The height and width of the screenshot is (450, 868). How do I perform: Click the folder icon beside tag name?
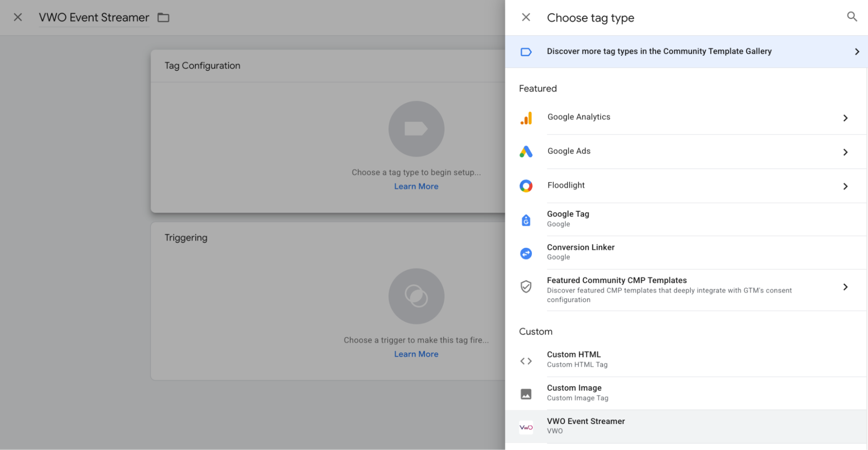tap(163, 17)
